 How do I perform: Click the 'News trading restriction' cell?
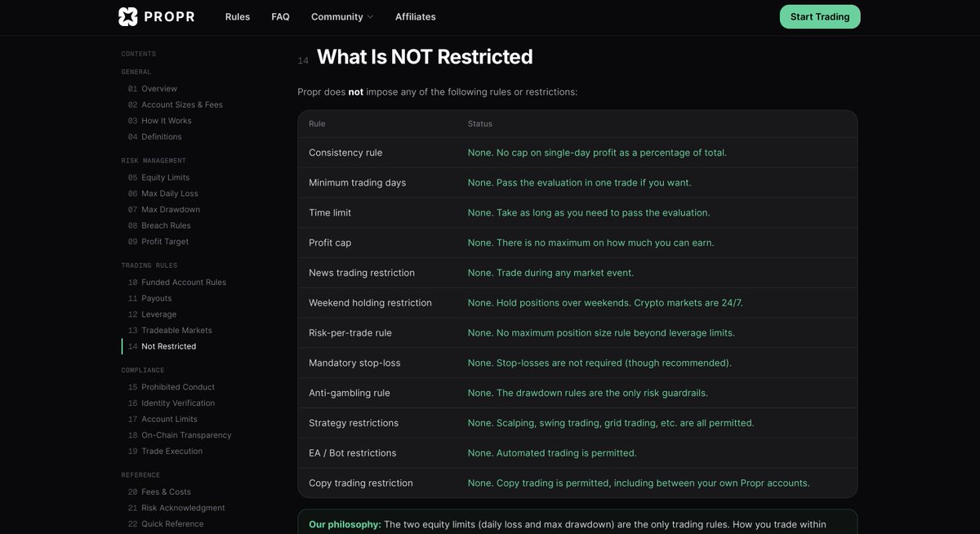pyautogui.click(x=362, y=273)
